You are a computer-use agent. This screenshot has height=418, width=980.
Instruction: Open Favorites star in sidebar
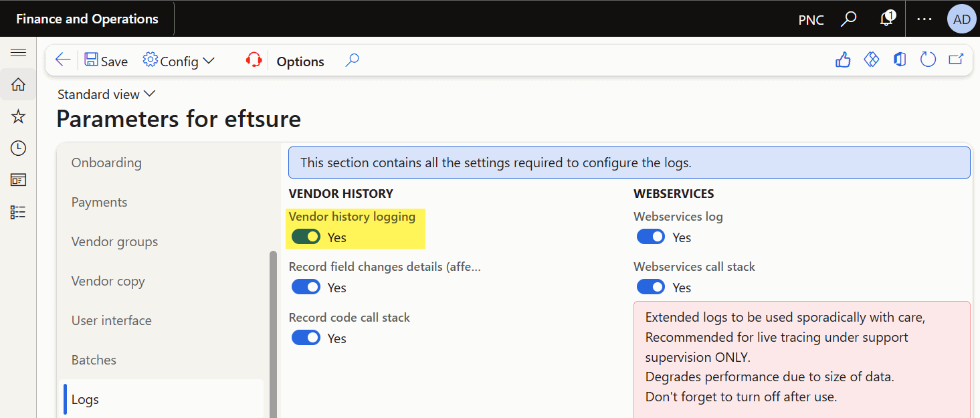(18, 116)
